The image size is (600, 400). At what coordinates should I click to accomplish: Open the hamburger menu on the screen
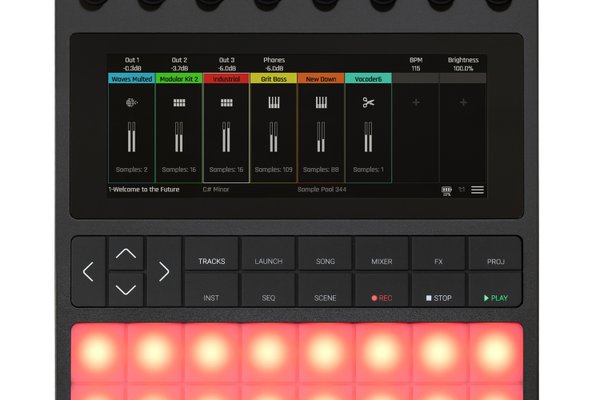(x=478, y=190)
